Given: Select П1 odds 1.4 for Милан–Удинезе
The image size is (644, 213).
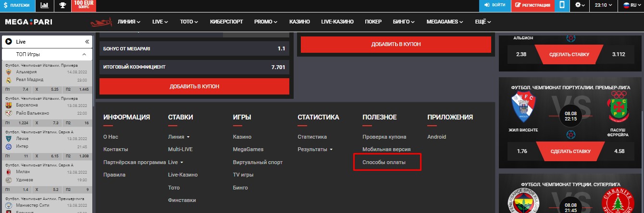Looking at the screenshot, I should [x=17, y=190].
